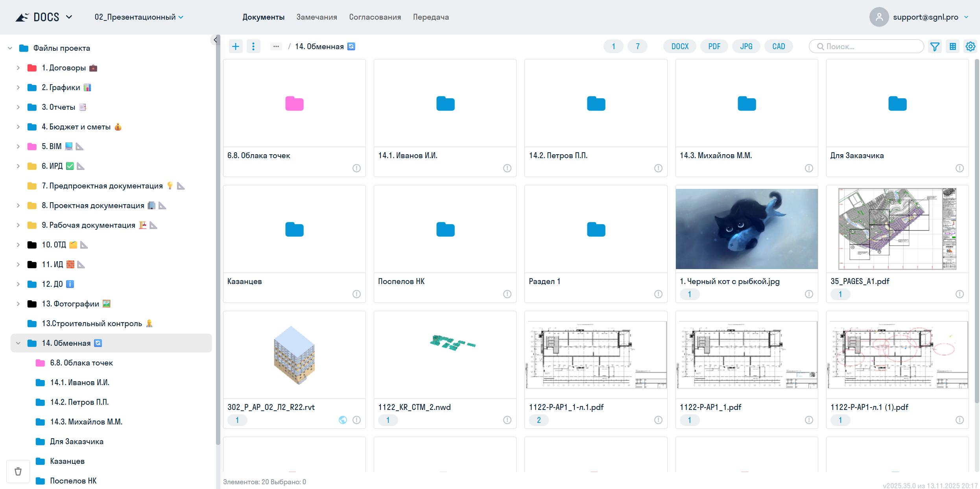Viewport: 980px width, 489px height.
Task: Switch to the Замечания tab
Action: click(x=316, y=17)
